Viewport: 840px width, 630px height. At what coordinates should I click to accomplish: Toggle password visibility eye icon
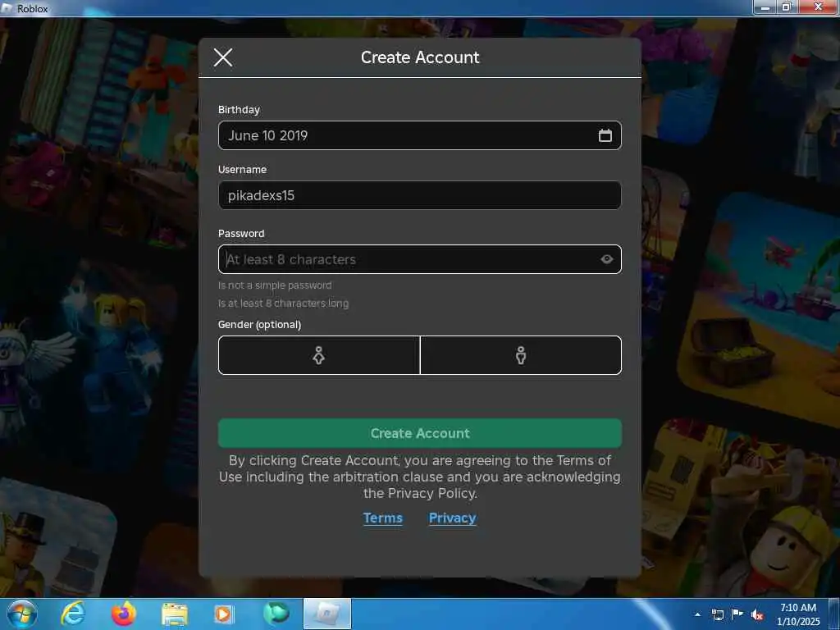coord(606,259)
